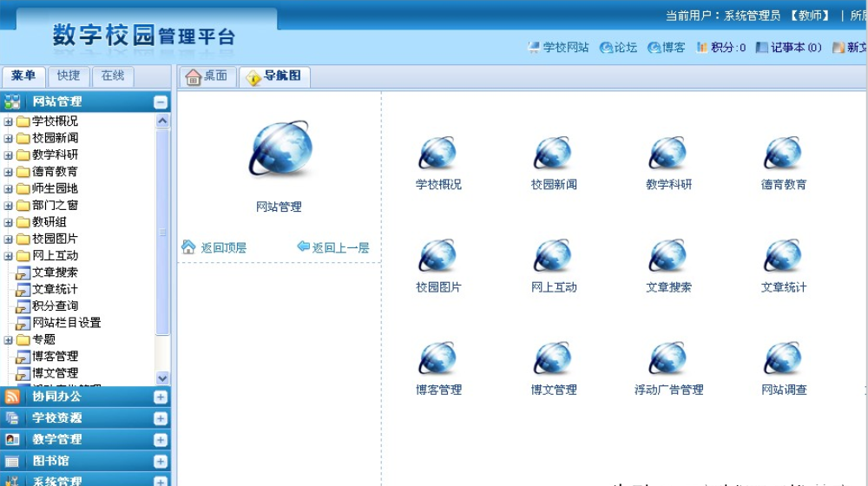
Task: Click the 文章搜索 page icon in tree
Action: (23, 273)
